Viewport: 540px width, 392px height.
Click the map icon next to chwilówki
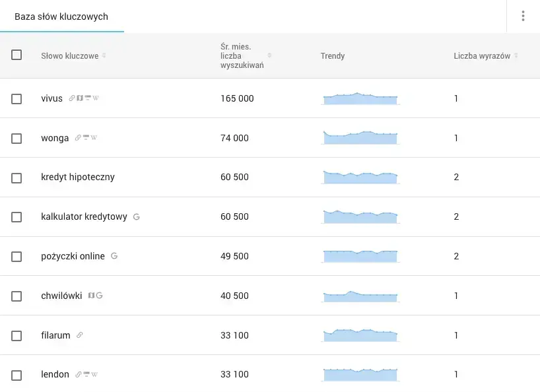[x=92, y=296]
